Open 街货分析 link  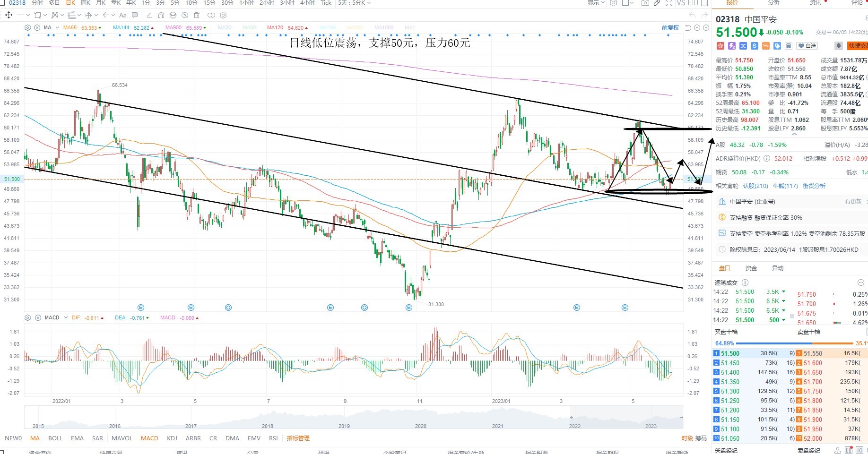(x=814, y=186)
